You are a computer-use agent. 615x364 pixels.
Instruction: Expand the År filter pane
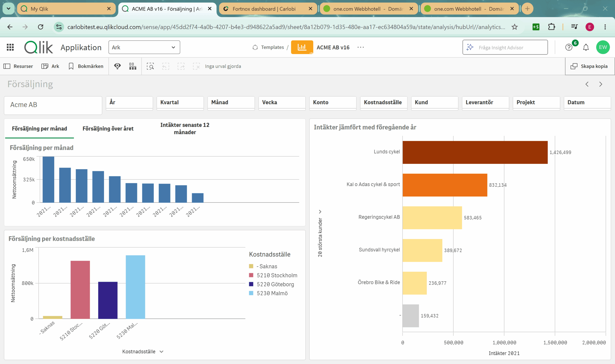pyautogui.click(x=129, y=103)
